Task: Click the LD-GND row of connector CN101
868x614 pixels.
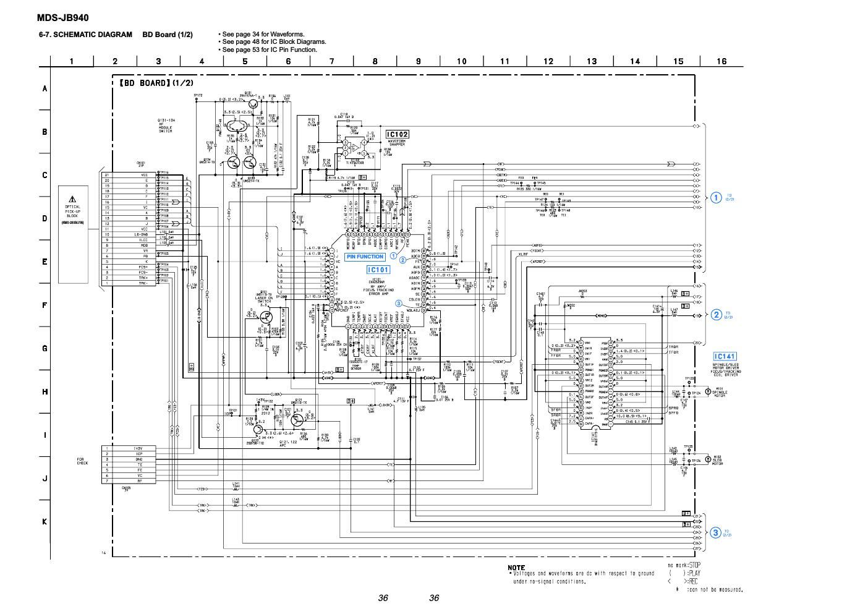Action: tap(129, 234)
